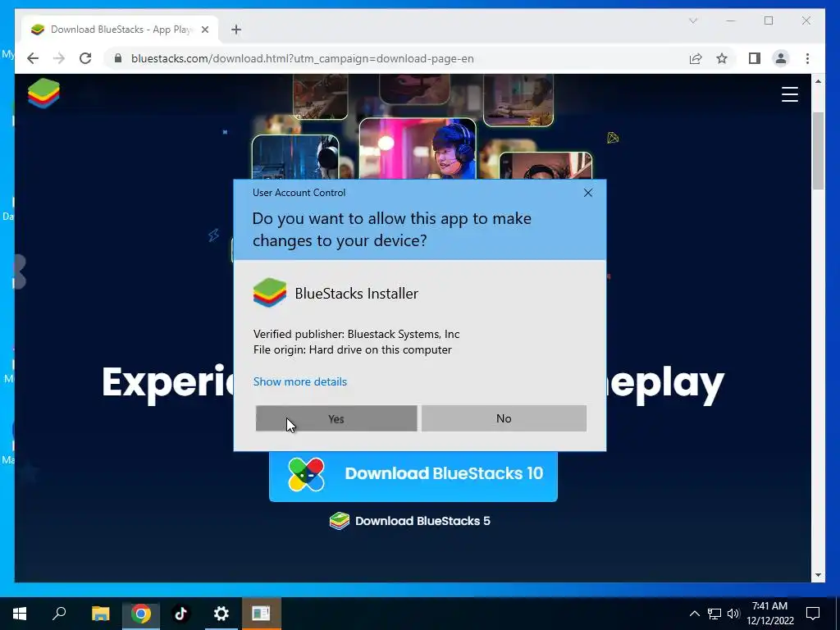840x630 pixels.
Task: Open Chrome profile avatar
Action: tap(781, 58)
